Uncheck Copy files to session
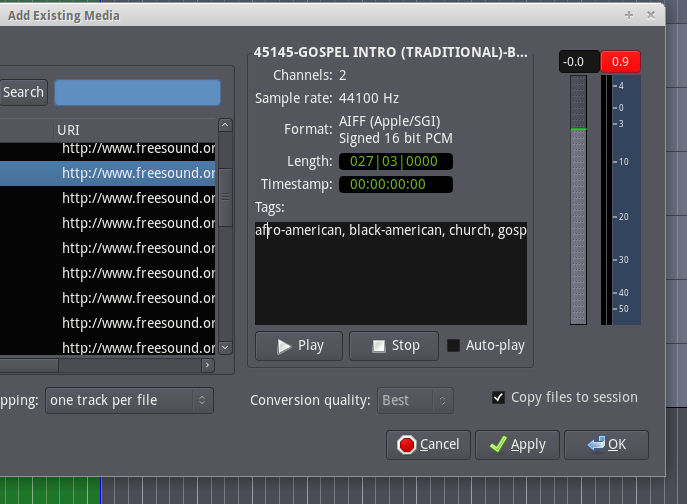The image size is (687, 504). coord(498,397)
